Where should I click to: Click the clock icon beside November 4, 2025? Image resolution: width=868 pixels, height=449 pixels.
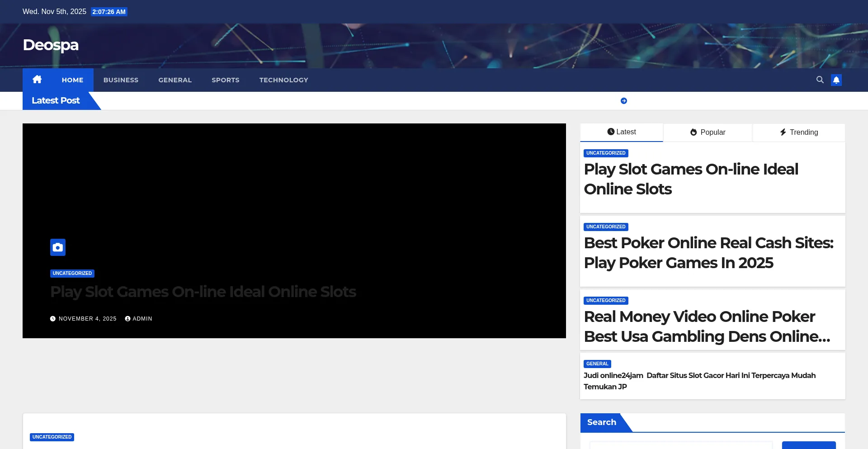(x=53, y=319)
